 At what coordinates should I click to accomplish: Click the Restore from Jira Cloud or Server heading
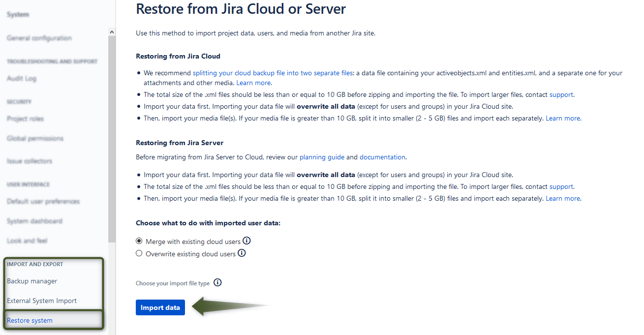coord(241,8)
